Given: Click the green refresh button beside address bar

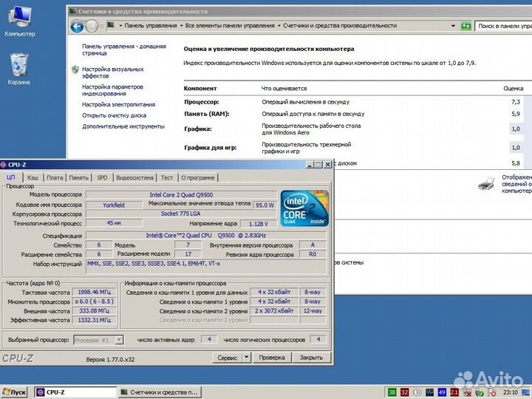Looking at the screenshot, I should click(465, 26).
